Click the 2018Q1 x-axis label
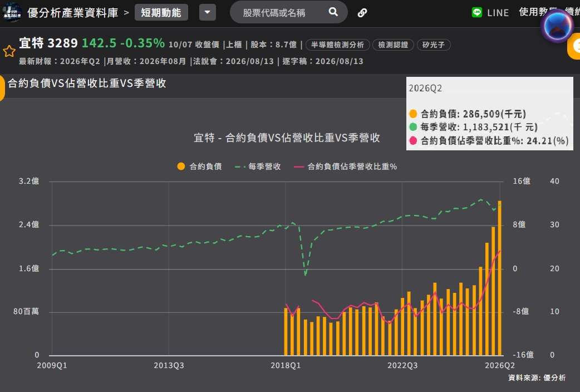 click(286, 365)
